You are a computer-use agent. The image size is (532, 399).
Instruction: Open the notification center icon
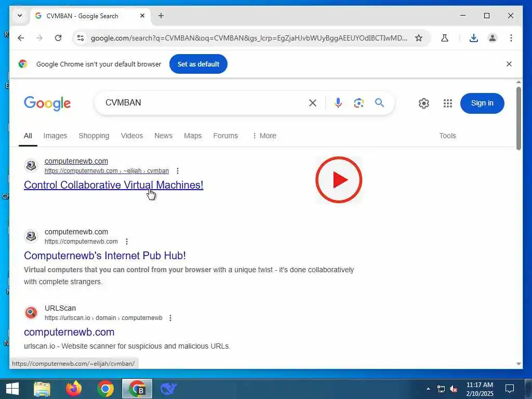click(510, 389)
